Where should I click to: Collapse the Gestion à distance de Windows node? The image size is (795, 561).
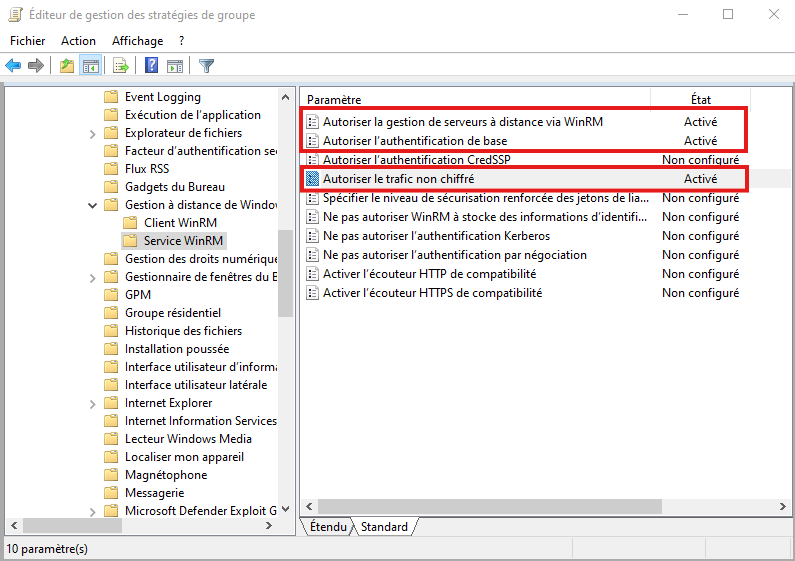pos(93,205)
